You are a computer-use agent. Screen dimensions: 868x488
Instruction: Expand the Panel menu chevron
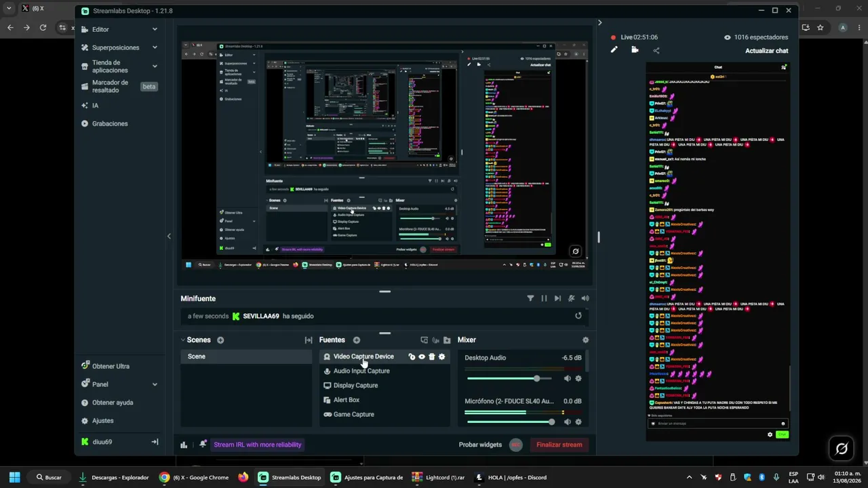pyautogui.click(x=155, y=384)
